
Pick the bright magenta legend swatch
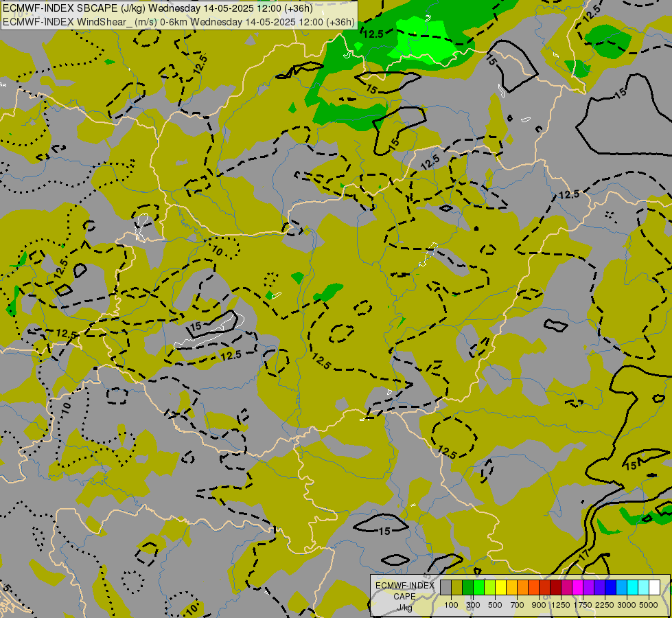pos(578,588)
